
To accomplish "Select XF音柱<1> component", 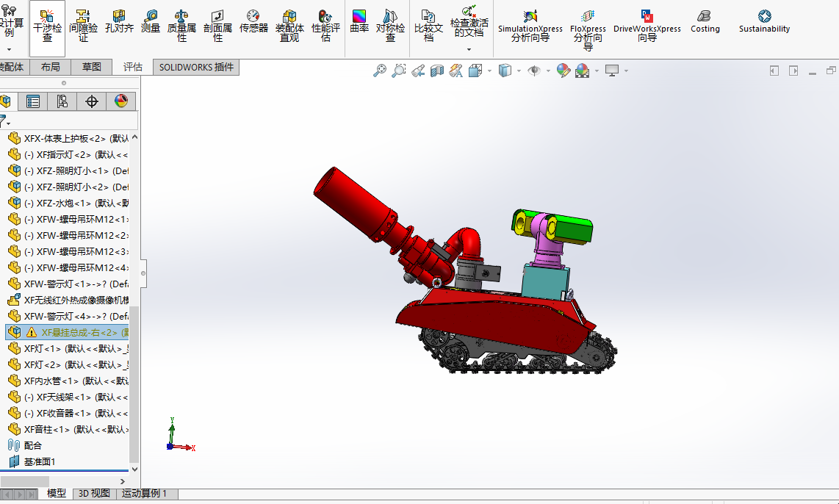I will (67, 430).
